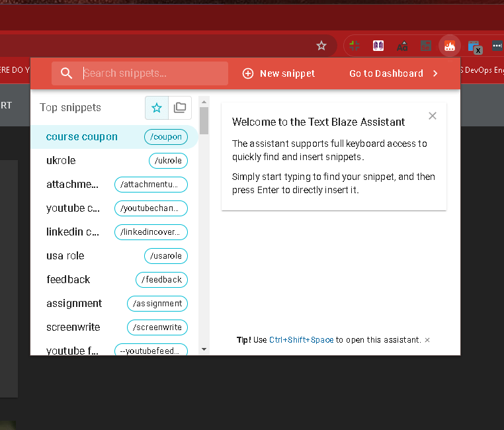Screen dimensions: 504x430
Task: Open the dotted chat extension icon
Action: pyautogui.click(x=497, y=46)
